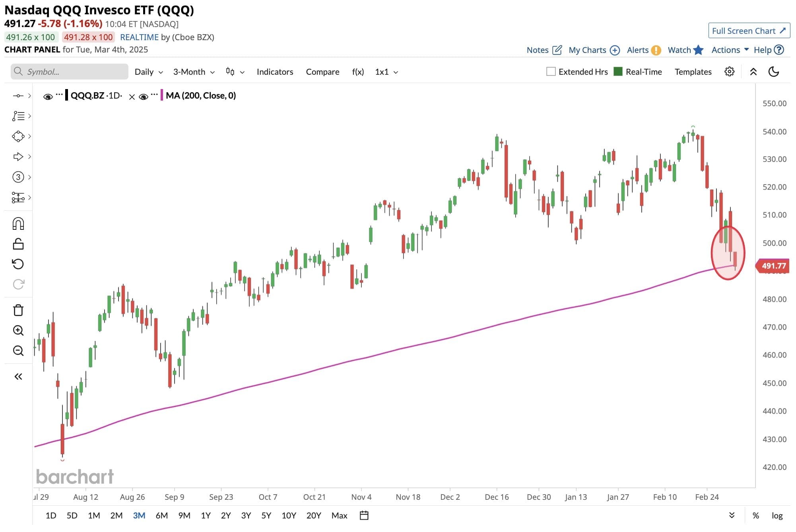Viewport: 796px width, 532px height.
Task: Click the Symbol search input field
Action: tap(70, 72)
